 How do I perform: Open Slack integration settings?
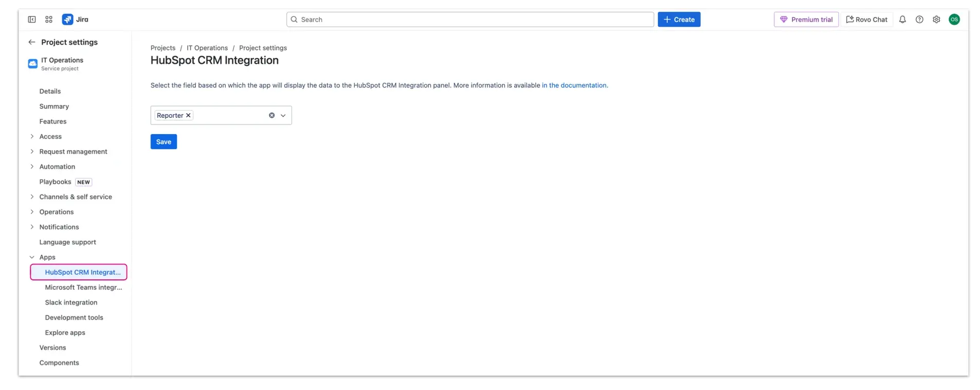click(71, 303)
